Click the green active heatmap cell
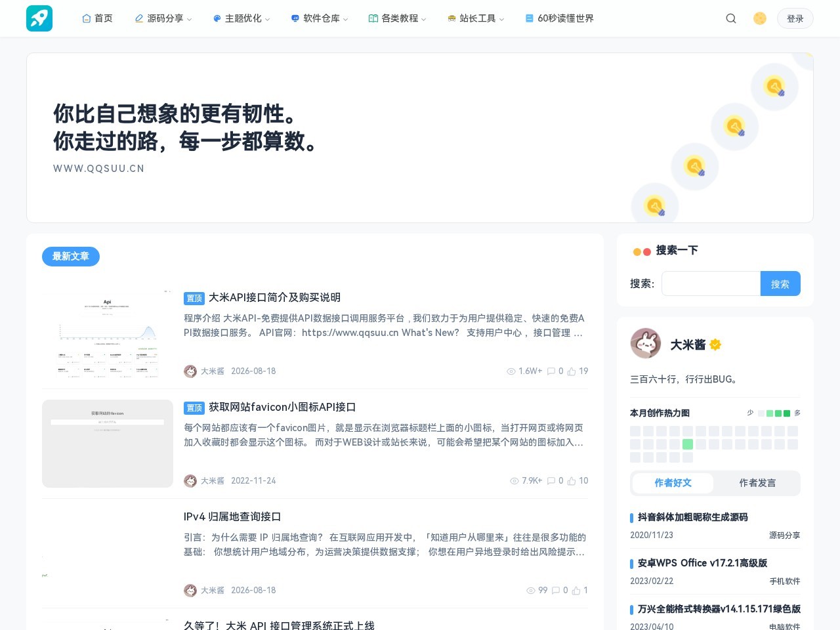The height and width of the screenshot is (630, 840). click(688, 444)
